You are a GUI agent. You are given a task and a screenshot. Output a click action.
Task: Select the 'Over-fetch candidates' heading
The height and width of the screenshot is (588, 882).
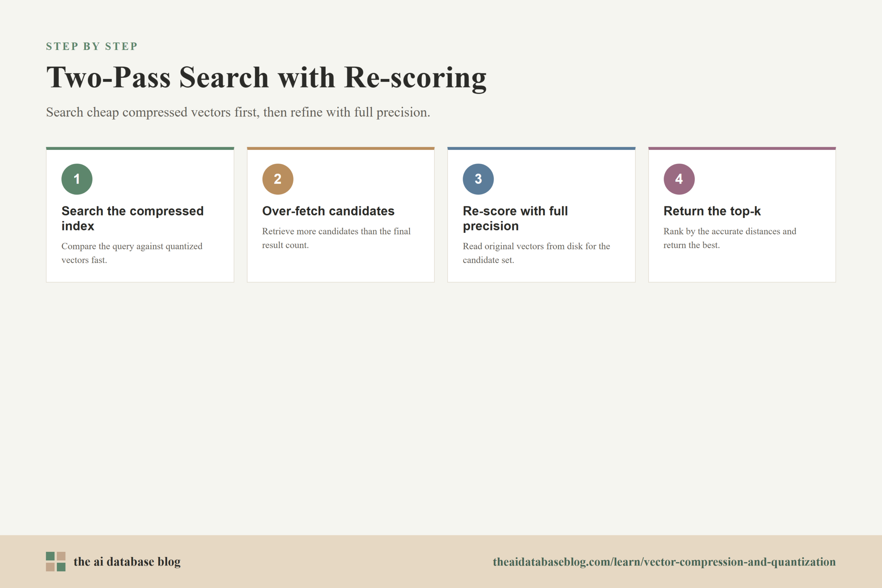pos(328,211)
